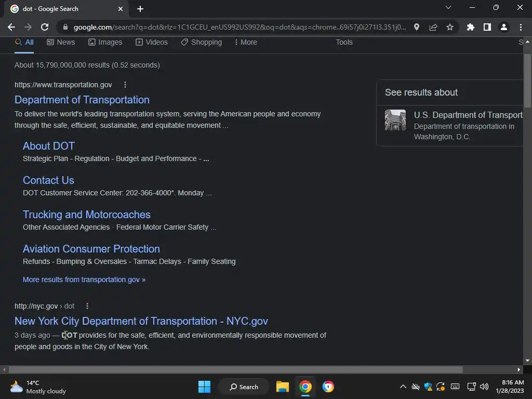Open File Explorer from the taskbar

click(x=282, y=387)
